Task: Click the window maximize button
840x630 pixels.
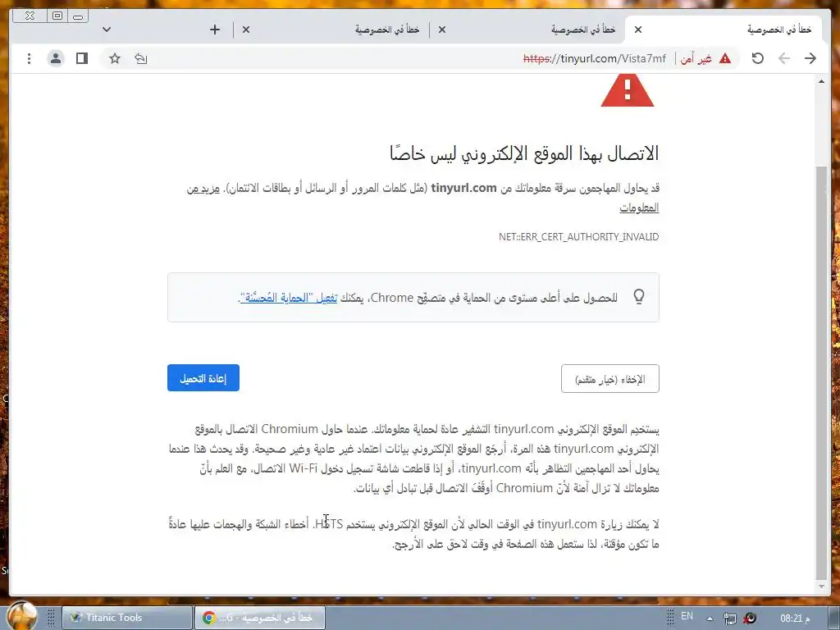Action: coord(57,16)
